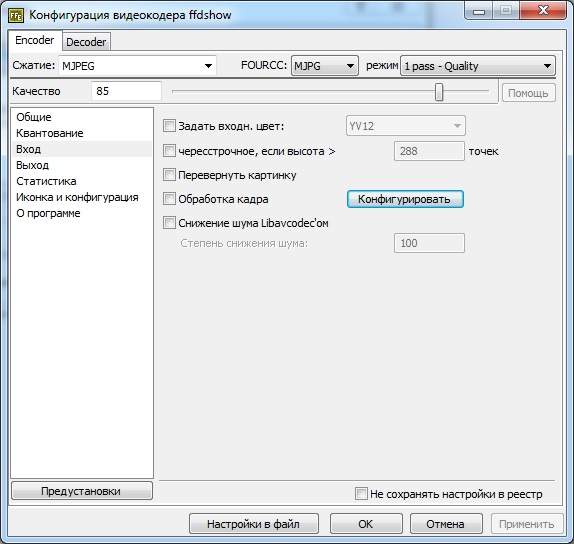Check Не сохранять настройки в реестр
The width and height of the screenshot is (574, 544).
[361, 493]
